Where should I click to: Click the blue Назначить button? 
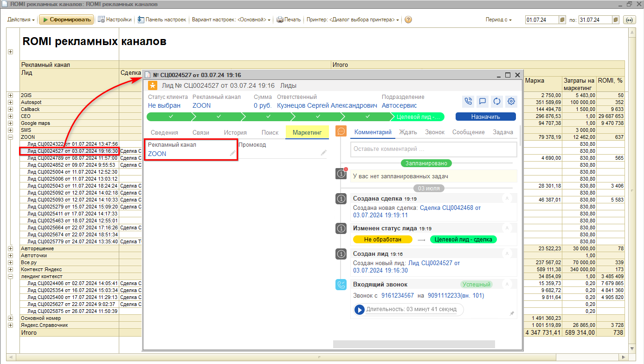[485, 117]
